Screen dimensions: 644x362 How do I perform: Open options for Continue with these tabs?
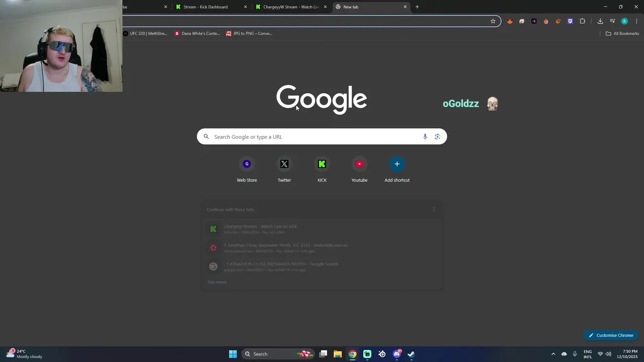pos(434,210)
